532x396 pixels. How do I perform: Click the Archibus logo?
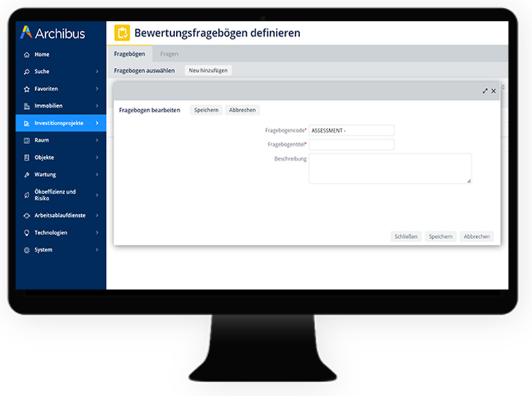53,33
